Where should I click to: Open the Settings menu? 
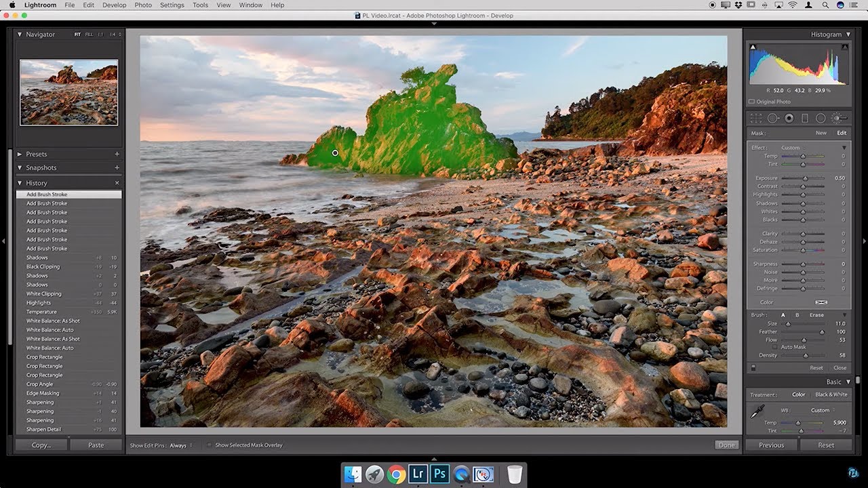[x=172, y=5]
